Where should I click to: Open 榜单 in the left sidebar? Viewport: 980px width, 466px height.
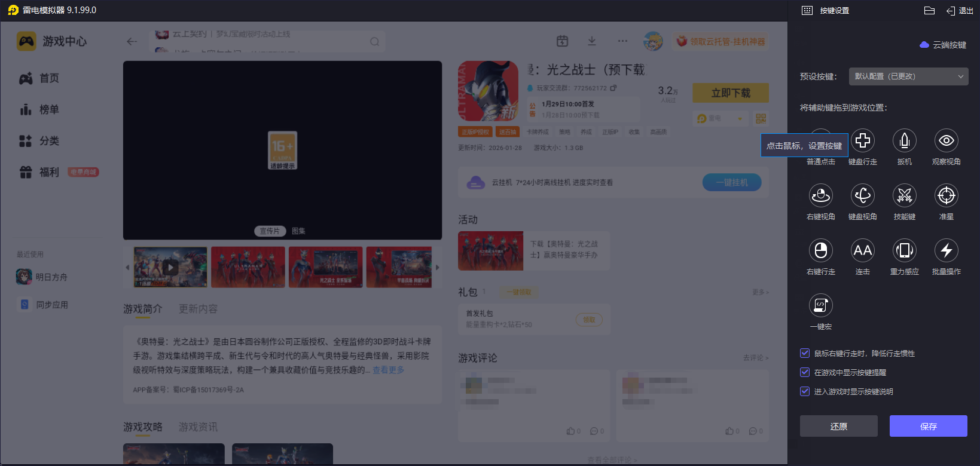tap(49, 110)
